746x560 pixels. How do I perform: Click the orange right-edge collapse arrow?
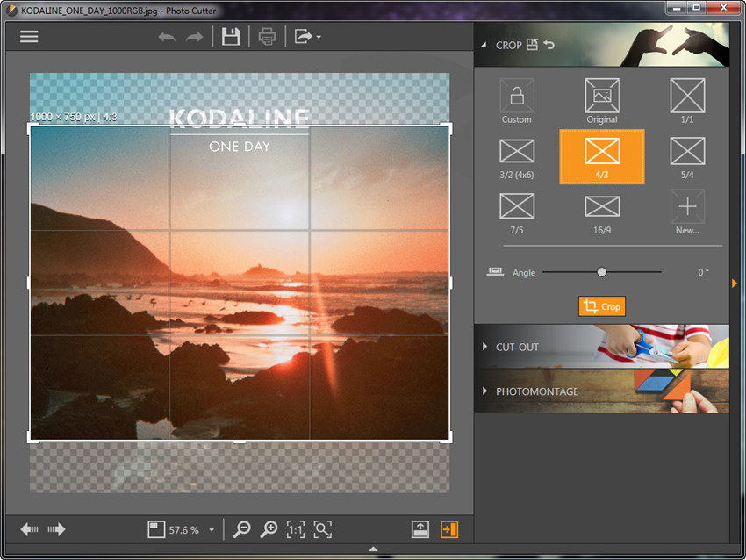click(x=735, y=284)
